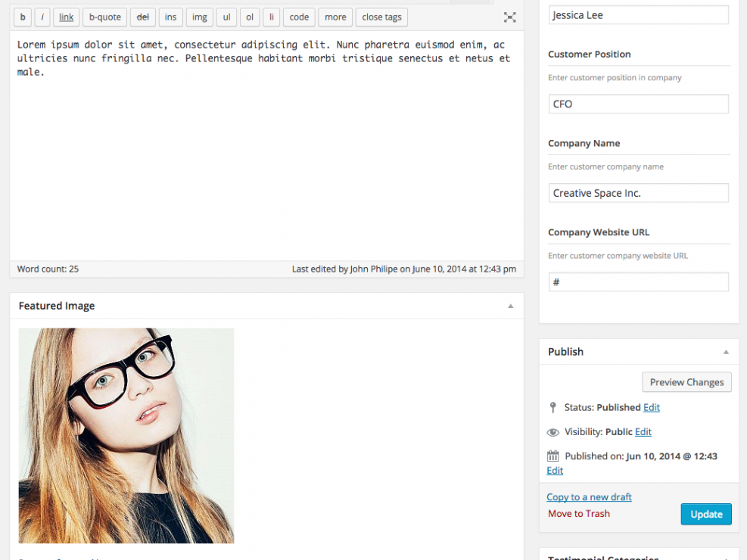Insert a link with the link button
The width and height of the screenshot is (747, 560).
tap(66, 17)
